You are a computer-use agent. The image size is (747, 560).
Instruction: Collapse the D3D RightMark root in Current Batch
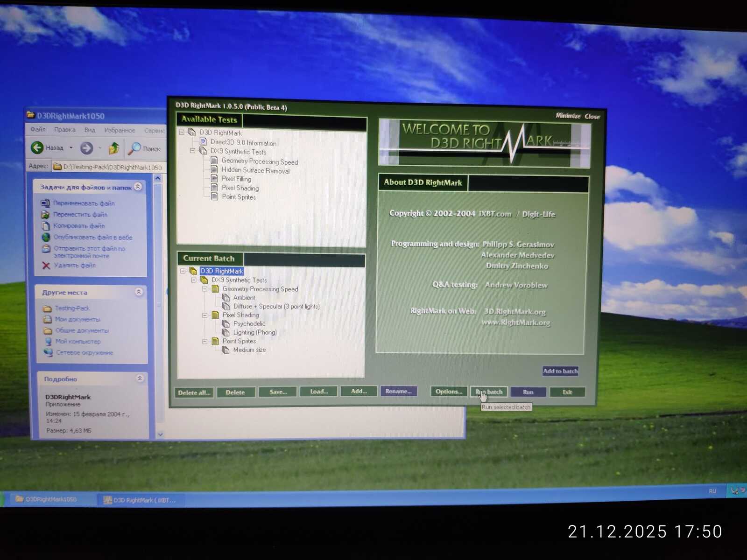[183, 271]
